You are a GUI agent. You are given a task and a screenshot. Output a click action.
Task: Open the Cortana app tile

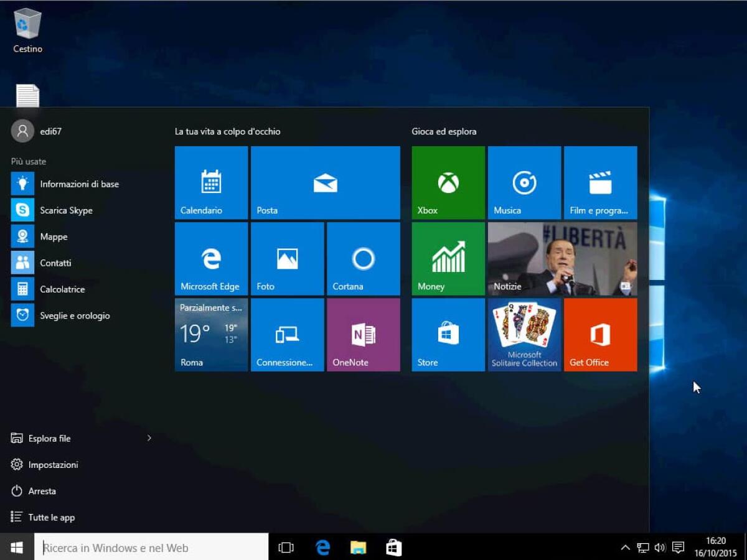pyautogui.click(x=363, y=258)
